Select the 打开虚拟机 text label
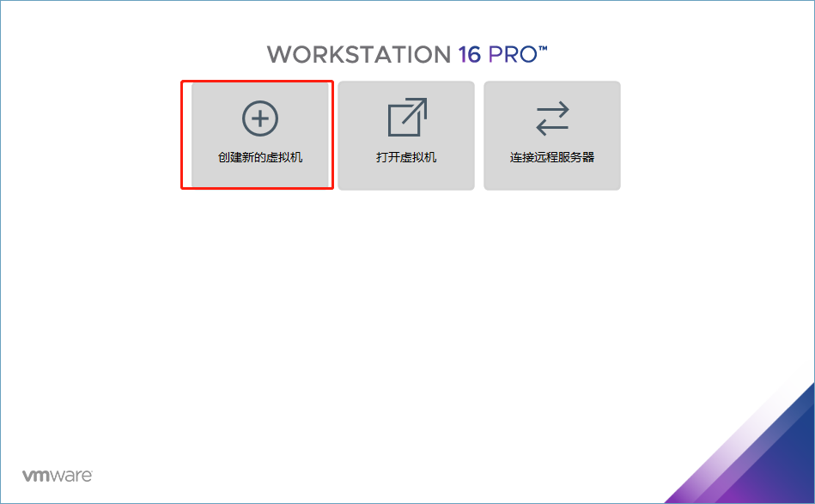 (x=406, y=157)
